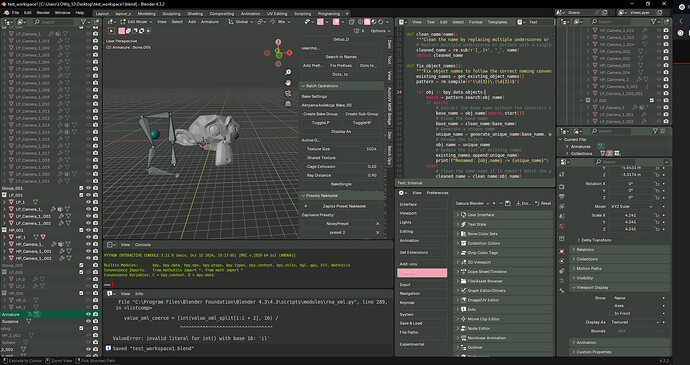Open the Armature menu in the viewport header
Viewport: 690px width, 365px height.
point(209,22)
